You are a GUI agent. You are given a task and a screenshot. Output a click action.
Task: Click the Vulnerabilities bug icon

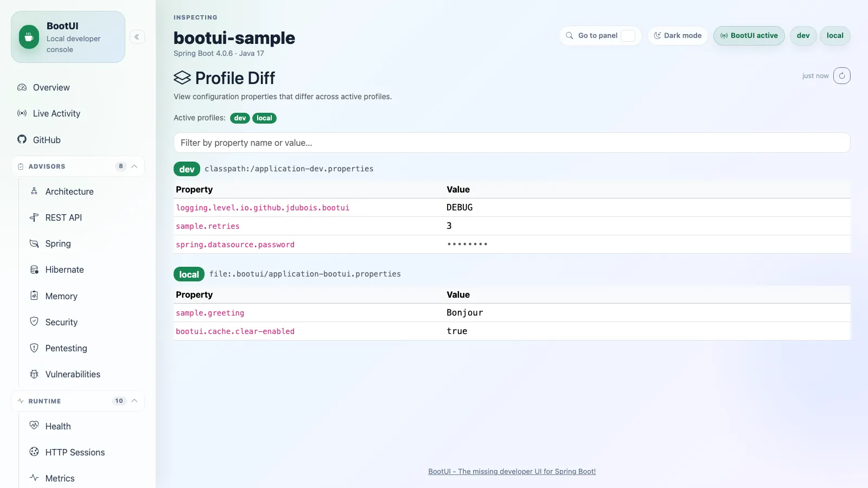point(34,374)
